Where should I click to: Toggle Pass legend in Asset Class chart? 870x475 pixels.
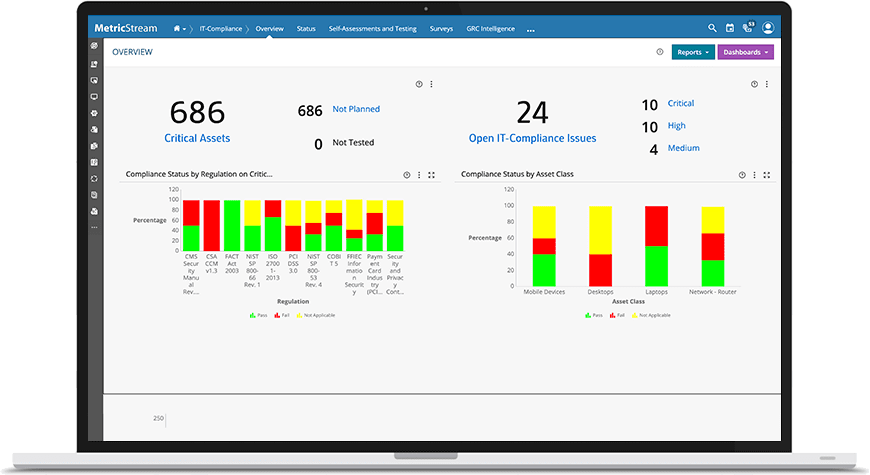pos(591,315)
